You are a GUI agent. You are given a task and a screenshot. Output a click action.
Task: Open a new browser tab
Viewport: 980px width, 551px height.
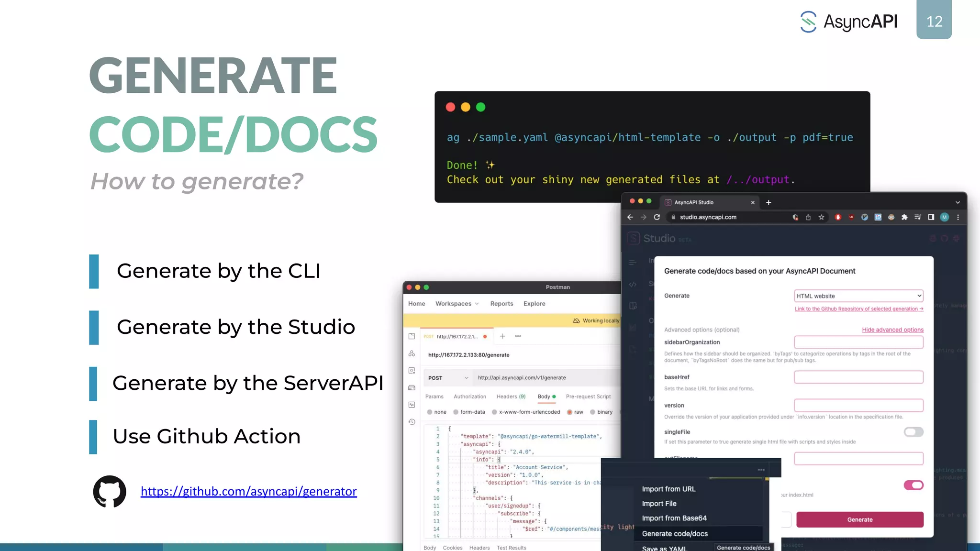pyautogui.click(x=768, y=202)
